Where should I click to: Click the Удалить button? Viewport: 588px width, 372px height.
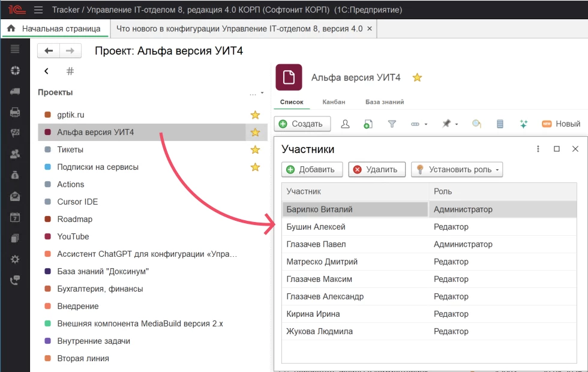[x=377, y=170]
